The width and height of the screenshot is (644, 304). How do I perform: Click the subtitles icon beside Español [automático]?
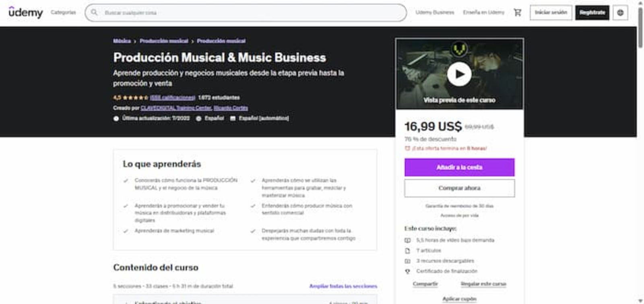point(233,118)
